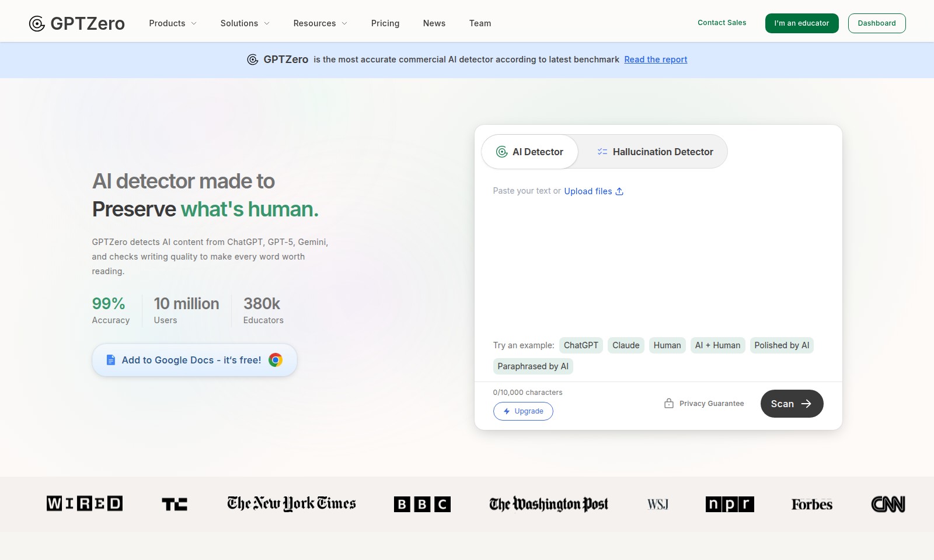Click the Forbes logo
This screenshot has height=560, width=934.
pos(812,504)
